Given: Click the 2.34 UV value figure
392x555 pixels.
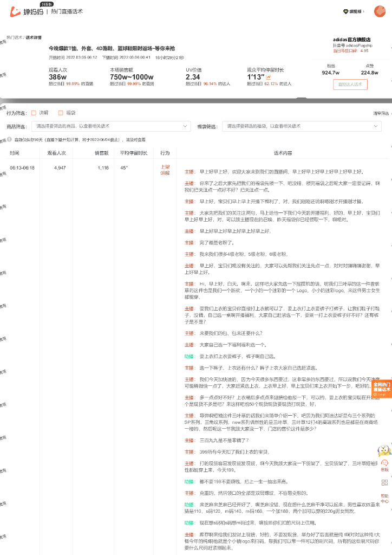Looking at the screenshot, I should 193,77.
